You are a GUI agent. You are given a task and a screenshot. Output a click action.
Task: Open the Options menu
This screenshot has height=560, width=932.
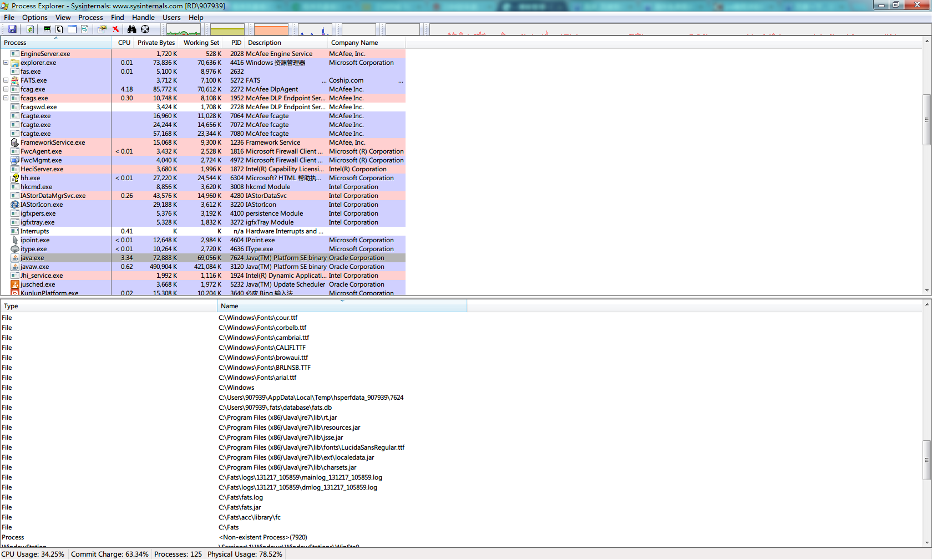coord(35,17)
